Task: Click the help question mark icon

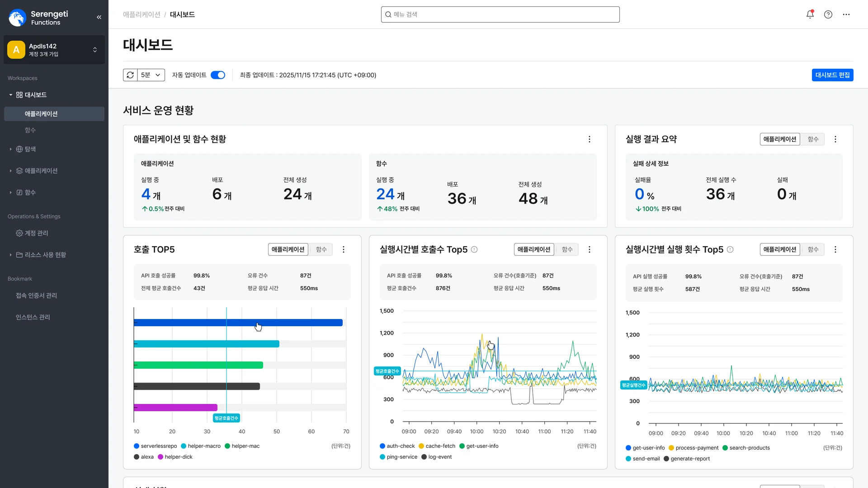Action: pyautogui.click(x=828, y=14)
